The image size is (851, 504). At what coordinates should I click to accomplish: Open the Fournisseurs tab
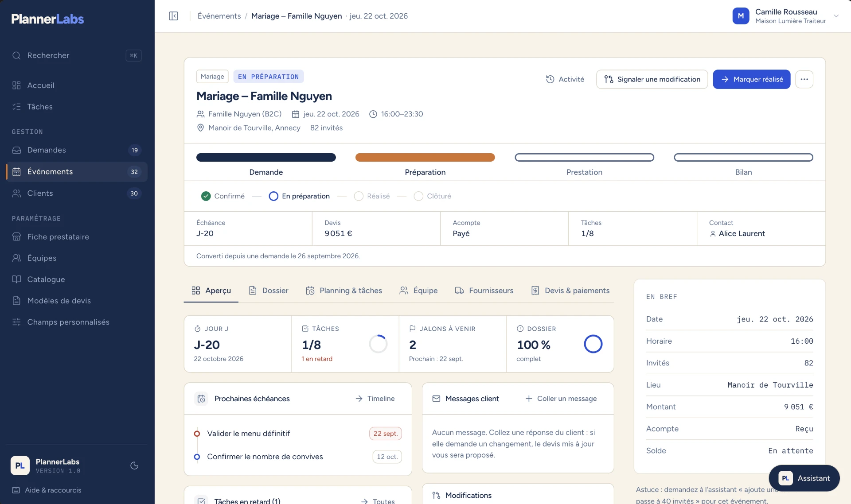484,291
